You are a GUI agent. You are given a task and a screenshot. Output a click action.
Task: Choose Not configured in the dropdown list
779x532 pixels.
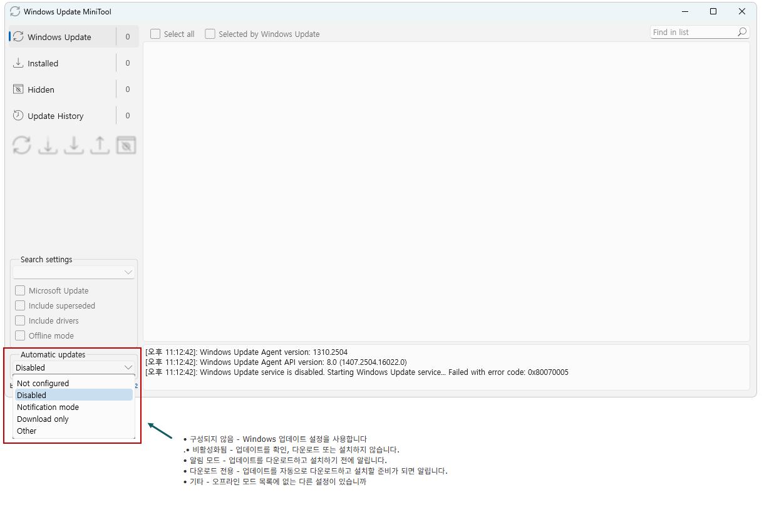coord(74,383)
